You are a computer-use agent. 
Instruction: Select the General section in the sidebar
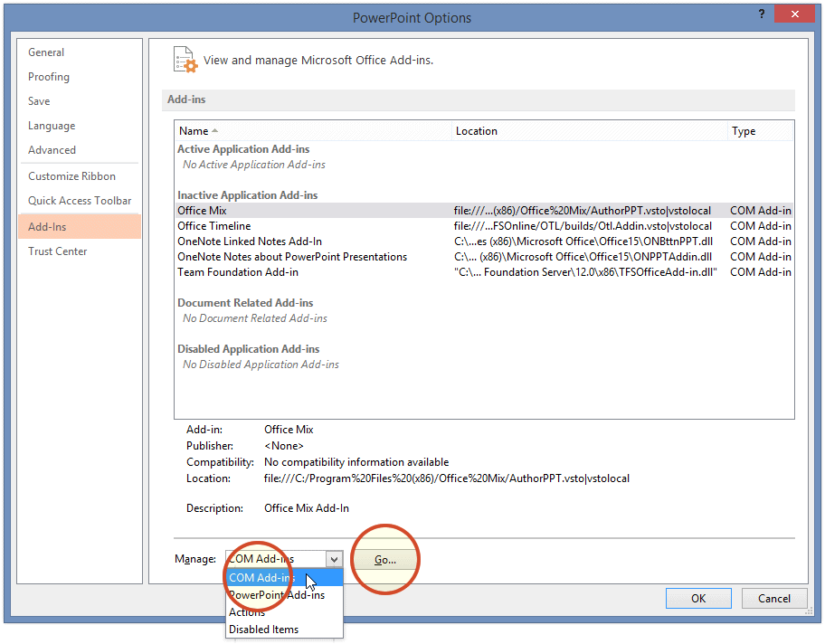pos(46,52)
